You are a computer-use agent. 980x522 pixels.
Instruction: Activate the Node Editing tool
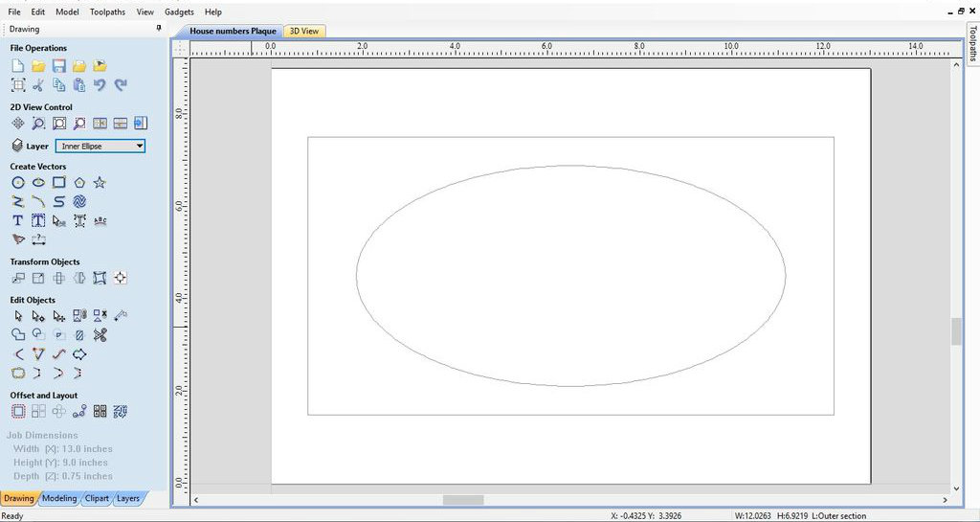click(38, 316)
